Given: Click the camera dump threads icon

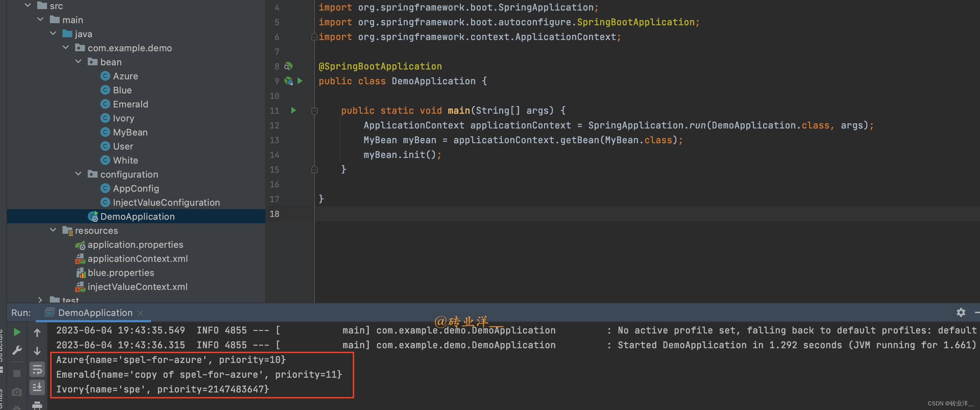Looking at the screenshot, I should coord(17,392).
